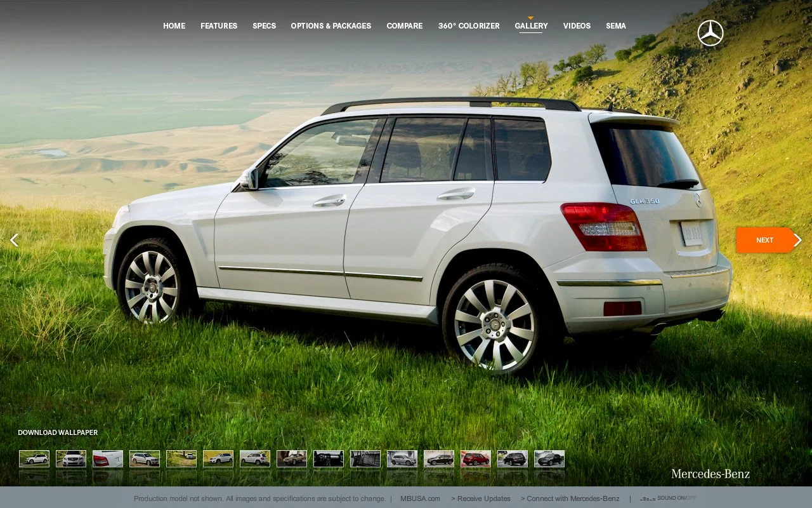The height and width of the screenshot is (508, 812).
Task: Toggle the SOUND ON/OFF control
Action: pyautogui.click(x=676, y=498)
